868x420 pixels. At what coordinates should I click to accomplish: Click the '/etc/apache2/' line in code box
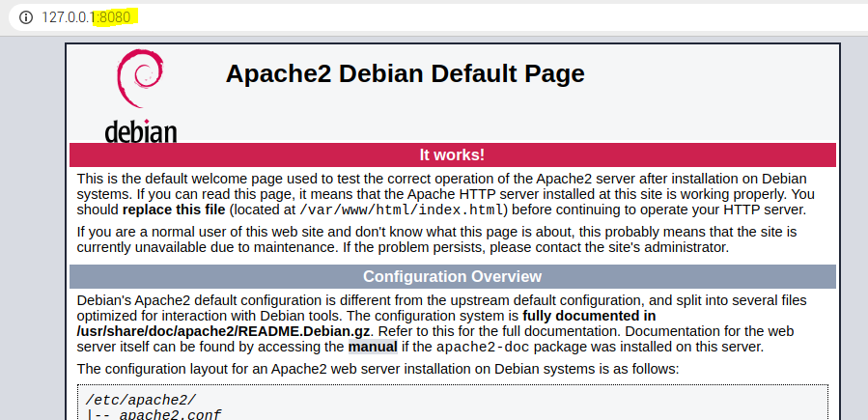[x=141, y=400]
